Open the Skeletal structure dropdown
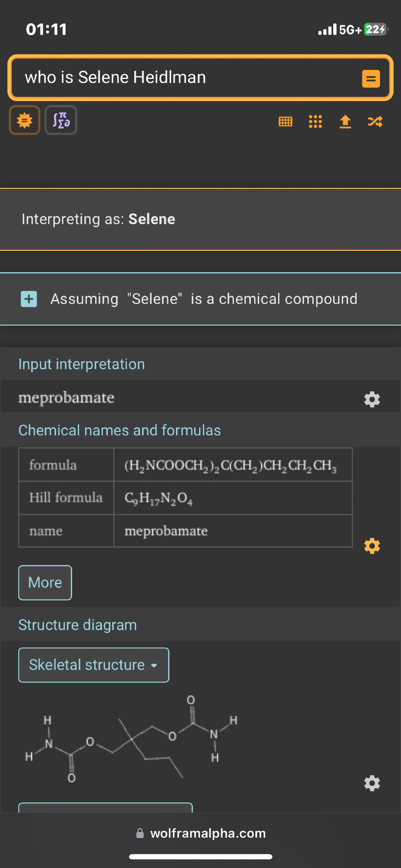This screenshot has width=401, height=868. tap(94, 665)
